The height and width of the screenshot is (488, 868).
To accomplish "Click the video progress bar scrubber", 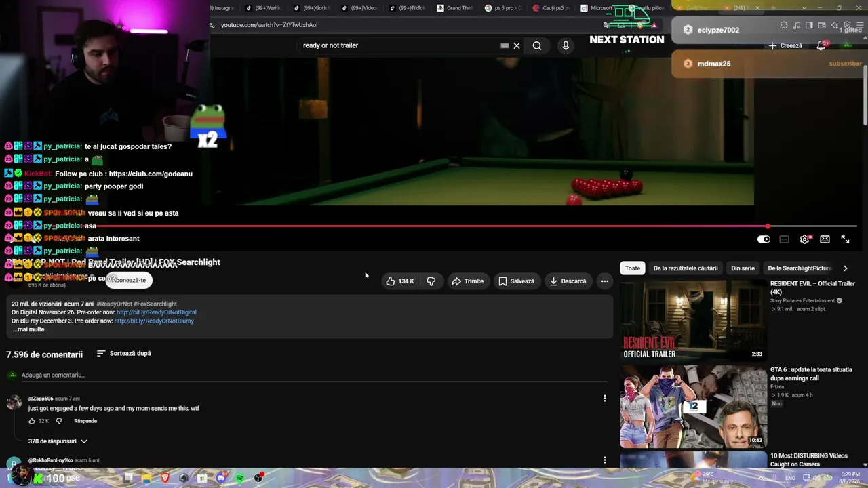I will click(768, 226).
